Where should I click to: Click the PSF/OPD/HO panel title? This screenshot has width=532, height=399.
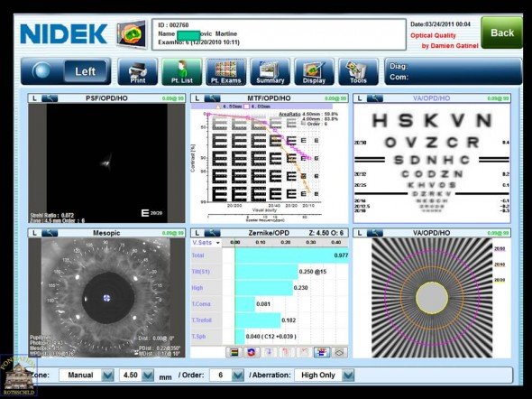[106, 98]
